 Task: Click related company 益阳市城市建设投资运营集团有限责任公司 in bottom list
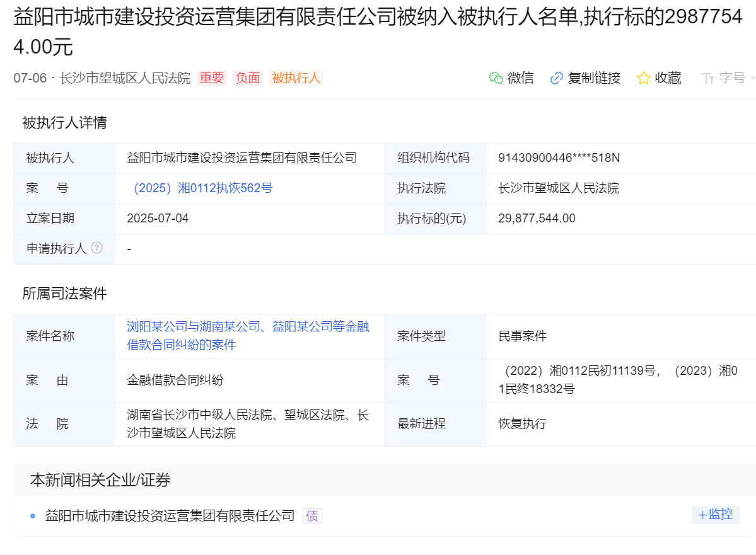[x=170, y=516]
